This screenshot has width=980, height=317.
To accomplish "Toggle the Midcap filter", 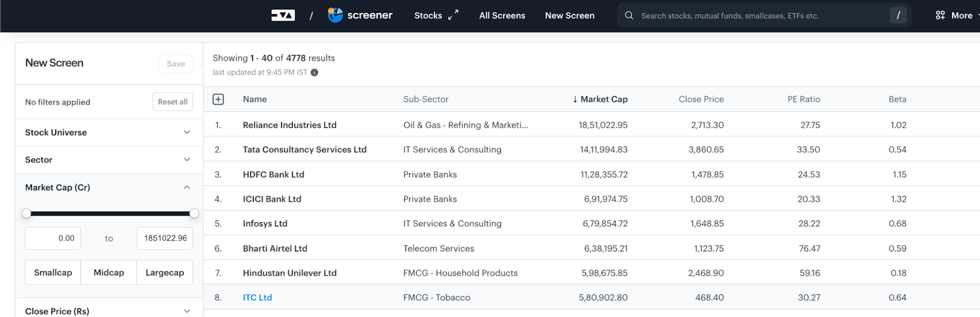I will pyautogui.click(x=109, y=272).
